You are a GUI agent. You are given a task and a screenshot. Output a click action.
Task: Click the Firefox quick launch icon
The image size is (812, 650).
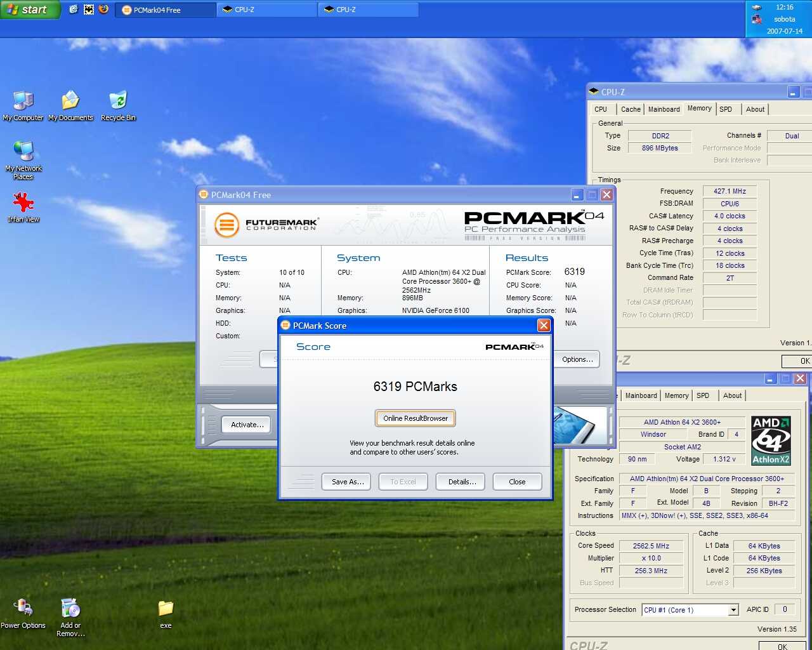click(x=103, y=10)
